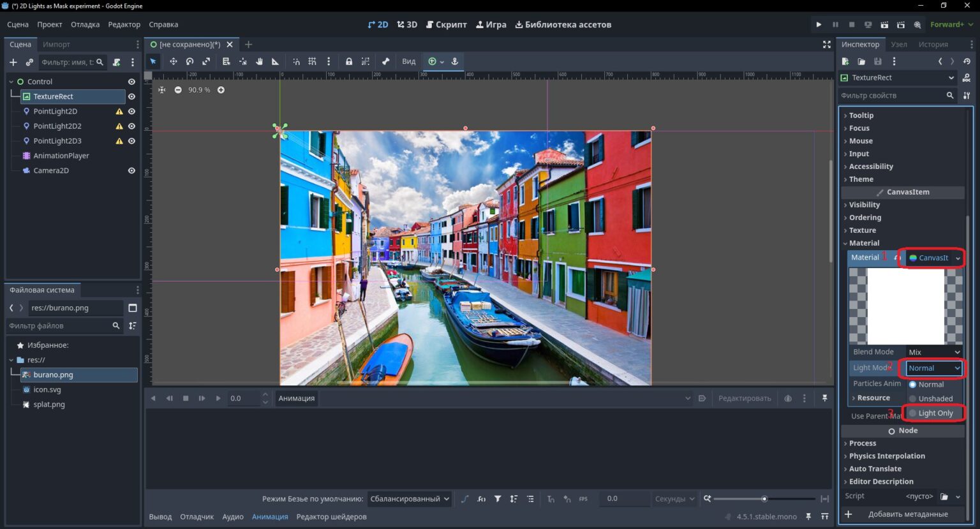This screenshot has height=529, width=980.
Task: Switch to the Узел tab
Action: (899, 44)
